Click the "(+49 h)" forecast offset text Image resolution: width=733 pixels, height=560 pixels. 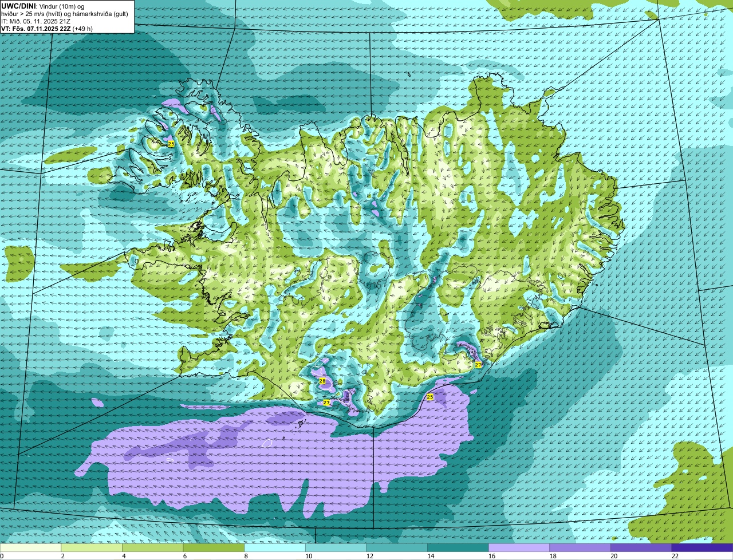tap(82, 29)
